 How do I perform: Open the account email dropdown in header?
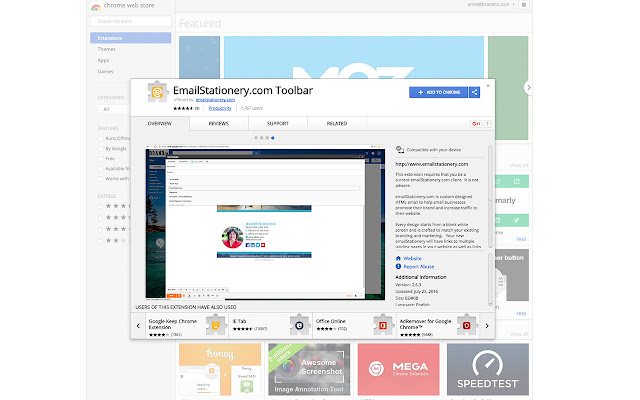[491, 4]
